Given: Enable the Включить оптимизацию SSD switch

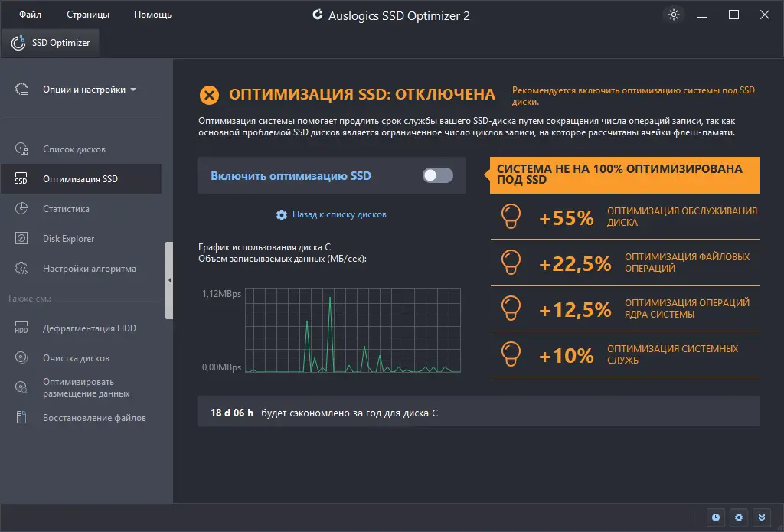Looking at the screenshot, I should click(436, 175).
